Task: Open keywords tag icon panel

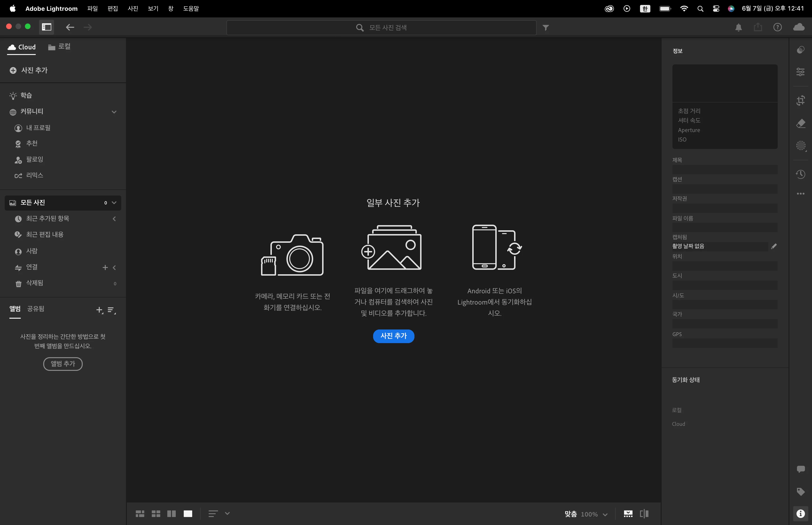Action: tap(800, 492)
